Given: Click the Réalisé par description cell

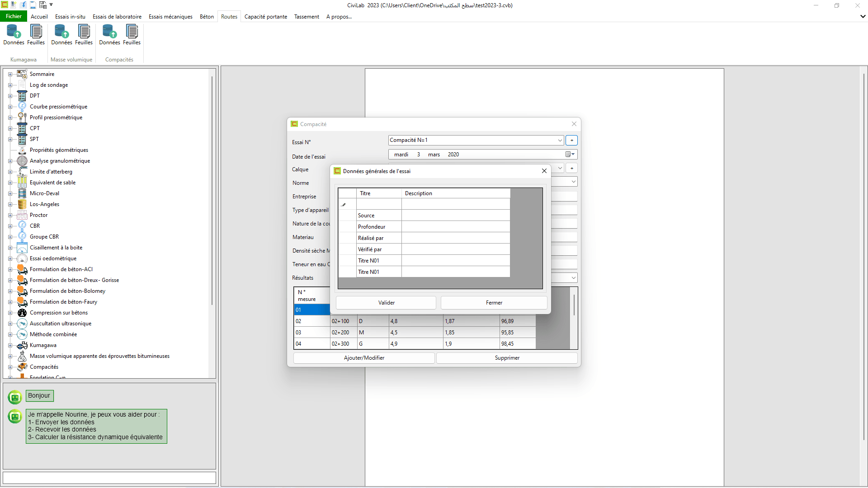Looking at the screenshot, I should [456, 238].
